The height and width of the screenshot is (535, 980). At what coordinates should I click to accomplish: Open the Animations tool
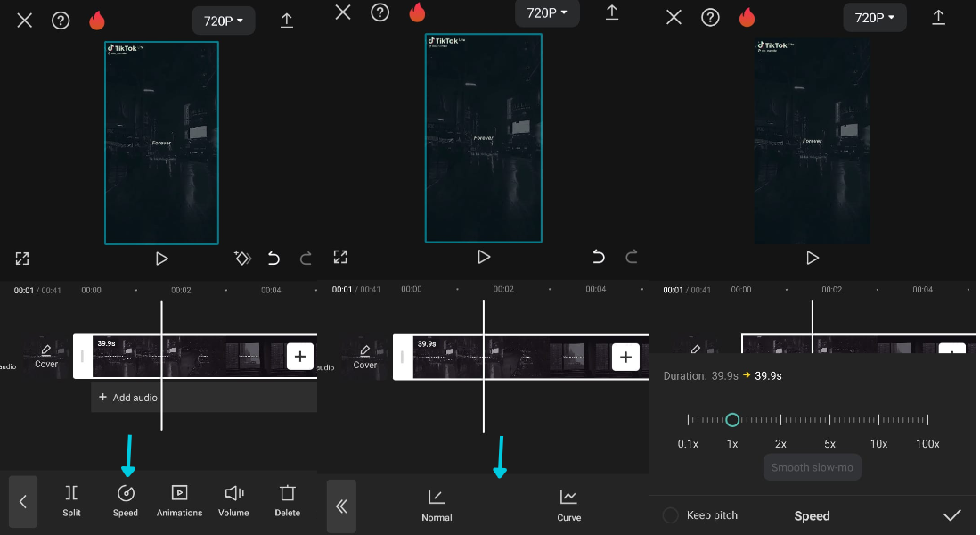(179, 501)
